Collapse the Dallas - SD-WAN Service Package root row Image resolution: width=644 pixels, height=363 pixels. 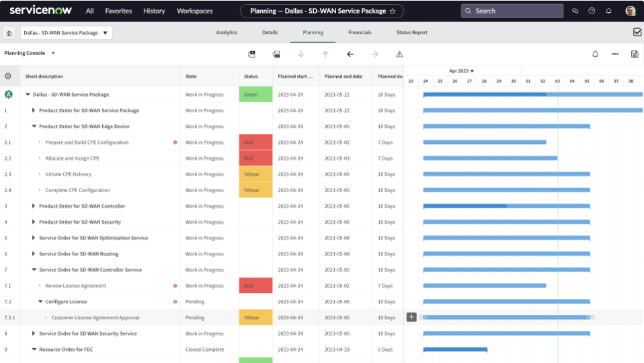28,94
